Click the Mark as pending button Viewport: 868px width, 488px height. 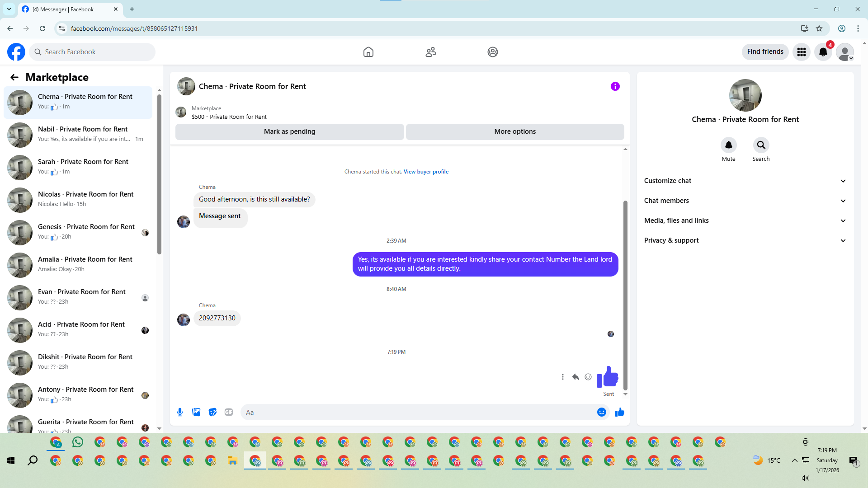(289, 131)
